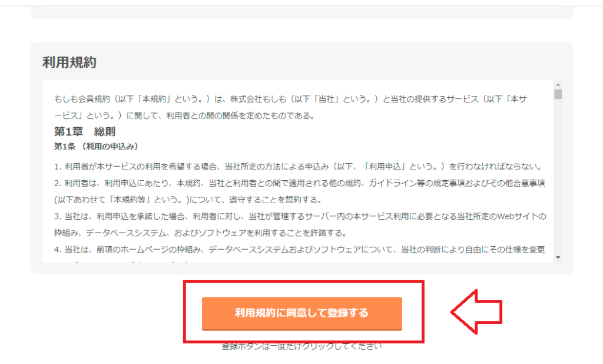Click terms item 4 beginning 当社は、前項のホームページ
This screenshot has width=603, height=364.
click(x=300, y=250)
